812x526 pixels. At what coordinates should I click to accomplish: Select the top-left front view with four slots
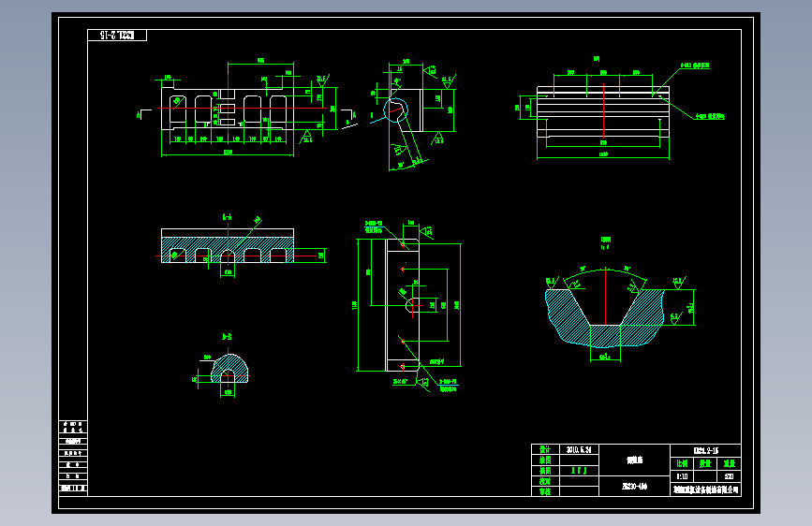[228, 110]
